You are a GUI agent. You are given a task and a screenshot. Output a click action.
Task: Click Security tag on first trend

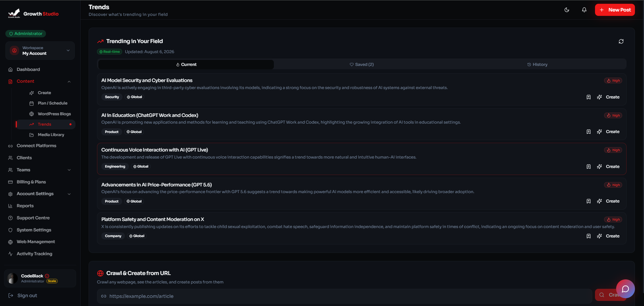[x=112, y=97]
